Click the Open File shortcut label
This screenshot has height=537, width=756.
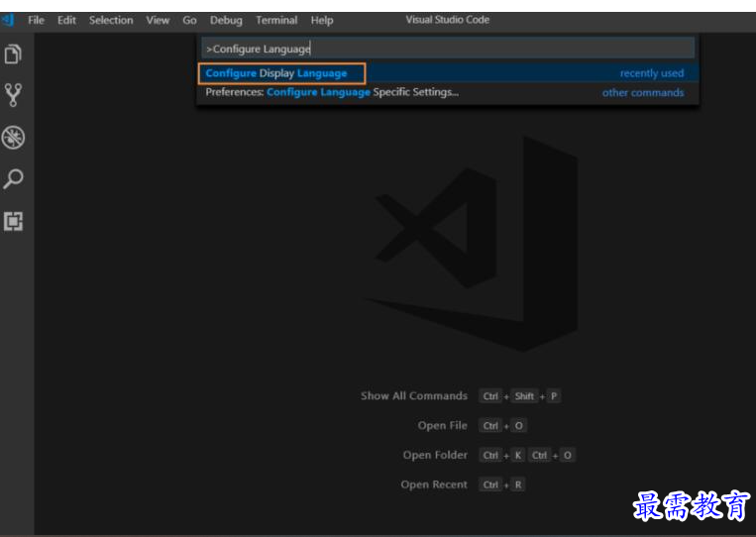coord(442,425)
